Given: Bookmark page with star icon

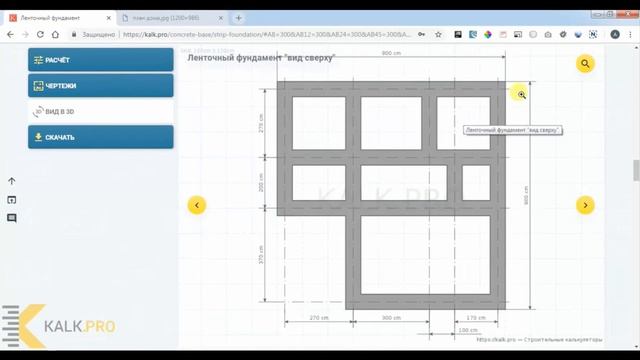Looking at the screenshot, I should tap(438, 35).
